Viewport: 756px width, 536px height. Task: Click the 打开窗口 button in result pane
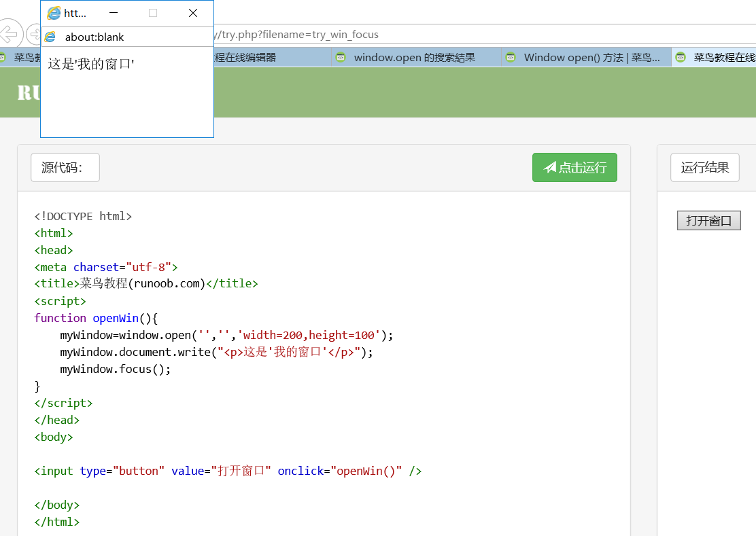pos(708,221)
